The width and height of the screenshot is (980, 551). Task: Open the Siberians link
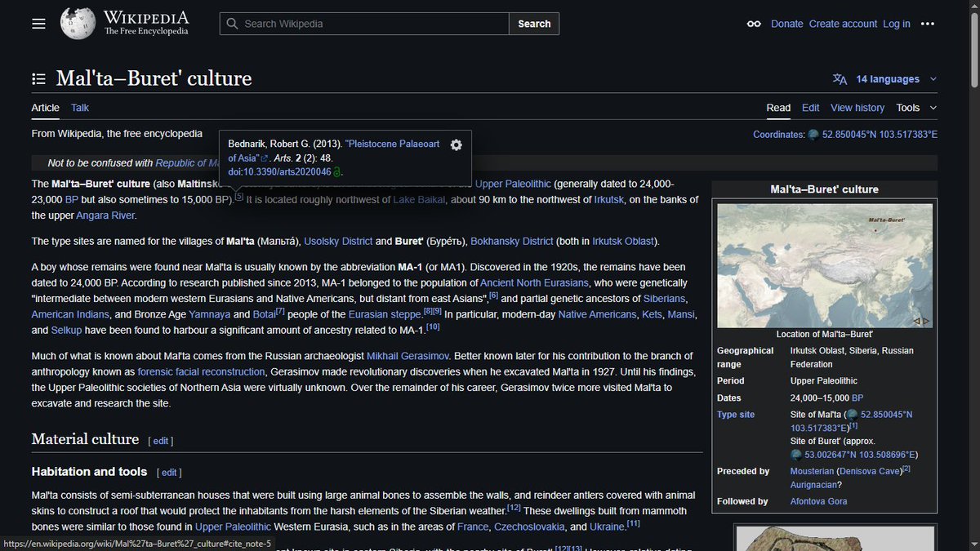coord(664,299)
